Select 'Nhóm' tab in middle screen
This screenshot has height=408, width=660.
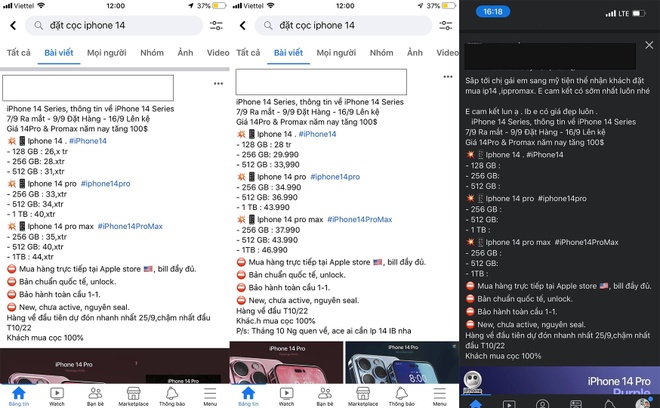tap(381, 53)
